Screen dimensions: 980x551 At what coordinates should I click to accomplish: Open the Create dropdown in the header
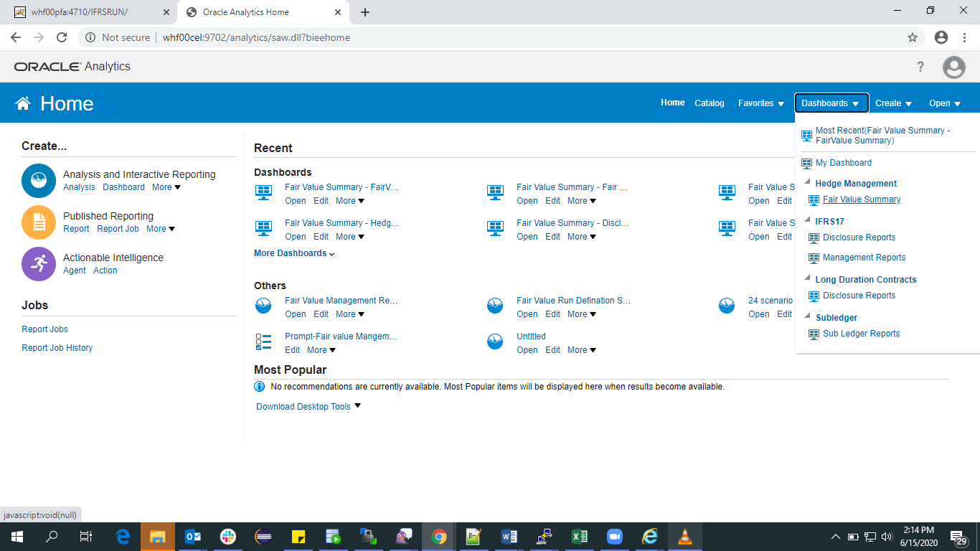point(893,103)
